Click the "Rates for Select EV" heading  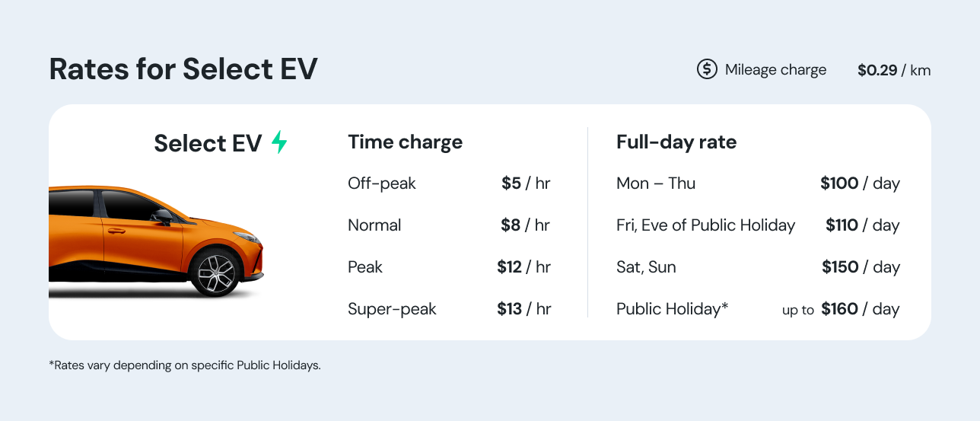(x=183, y=69)
